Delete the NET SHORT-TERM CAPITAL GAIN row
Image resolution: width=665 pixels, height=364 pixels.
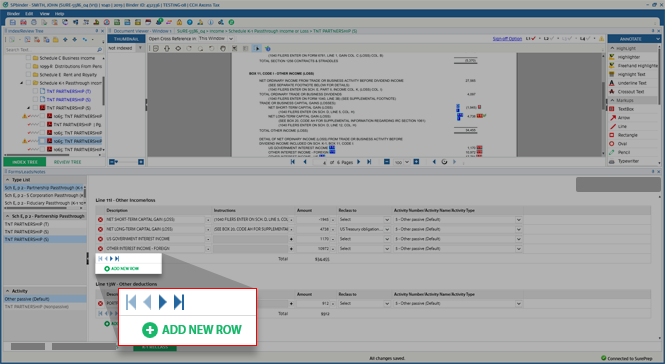pos(101,220)
